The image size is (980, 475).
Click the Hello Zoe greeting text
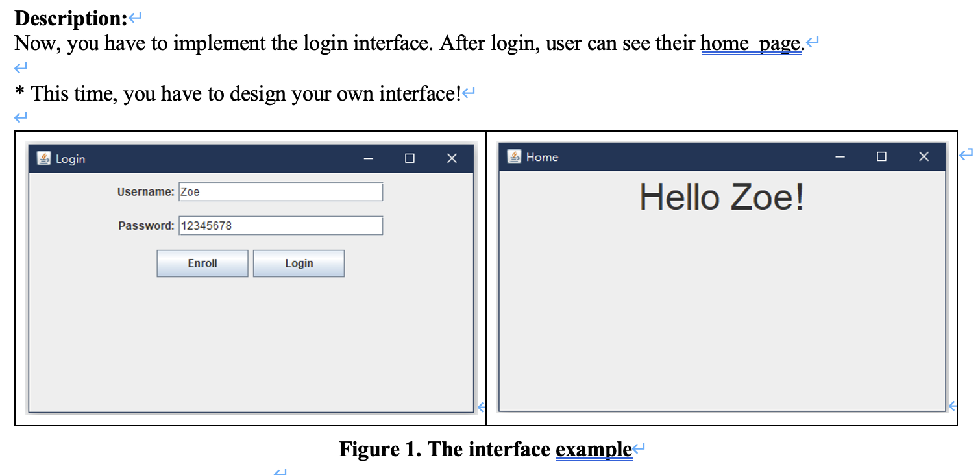(x=722, y=197)
